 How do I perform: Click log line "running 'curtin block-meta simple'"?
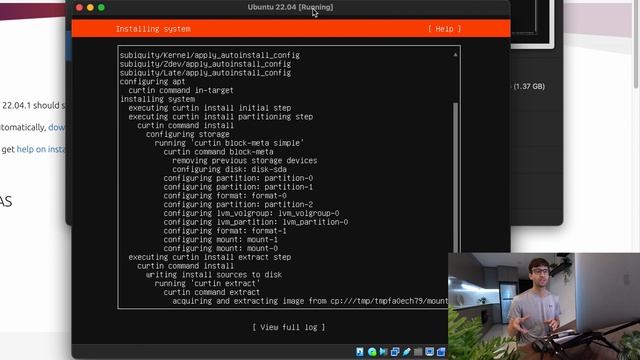(229, 143)
